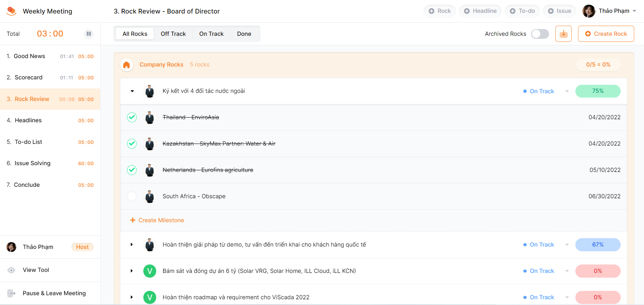
Task: Toggle the Archived Rocks switch
Action: tap(540, 34)
